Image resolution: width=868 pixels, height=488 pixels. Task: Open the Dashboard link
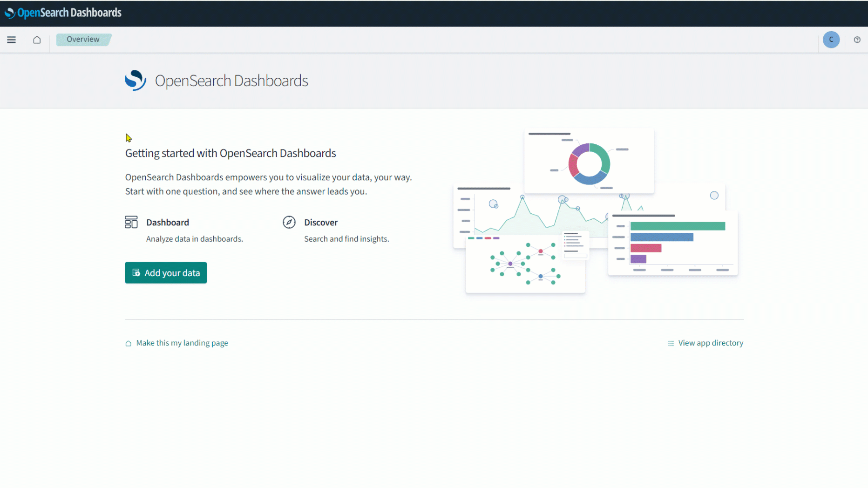pos(168,223)
